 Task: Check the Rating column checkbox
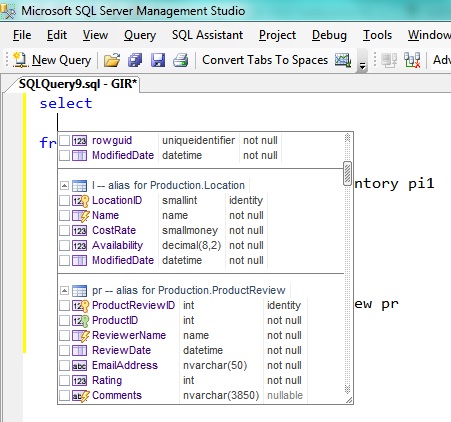coord(65,380)
